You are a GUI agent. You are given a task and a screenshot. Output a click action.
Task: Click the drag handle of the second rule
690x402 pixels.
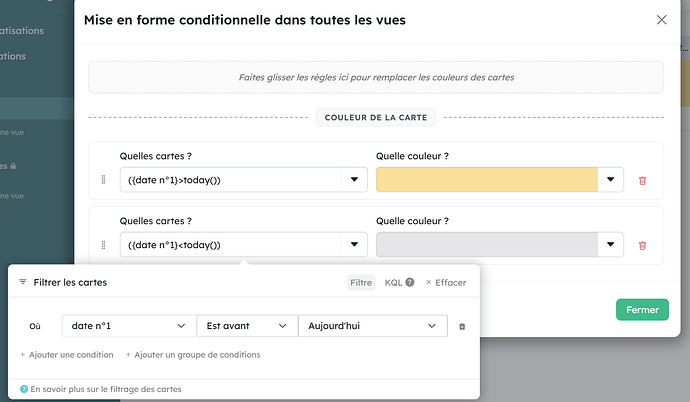103,245
